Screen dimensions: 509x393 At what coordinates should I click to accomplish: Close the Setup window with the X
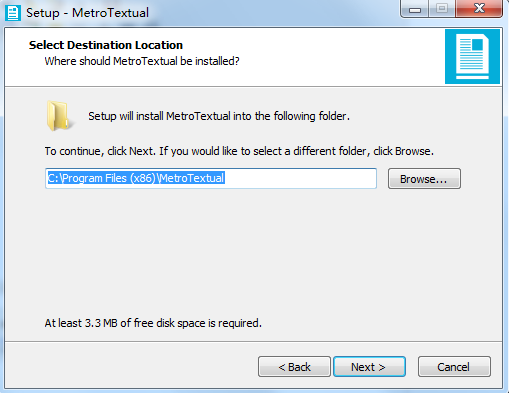pyautogui.click(x=479, y=8)
